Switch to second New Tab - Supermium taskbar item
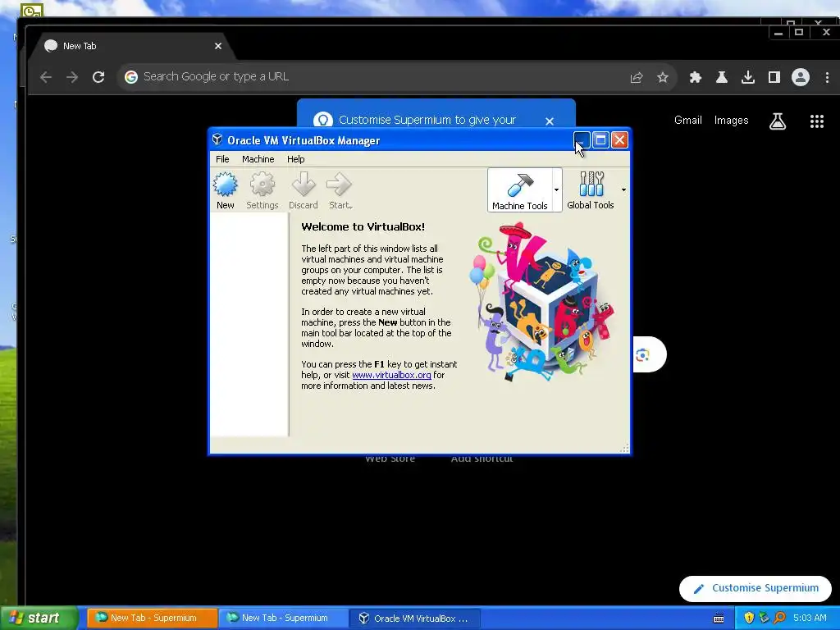The image size is (840, 630). click(283, 619)
